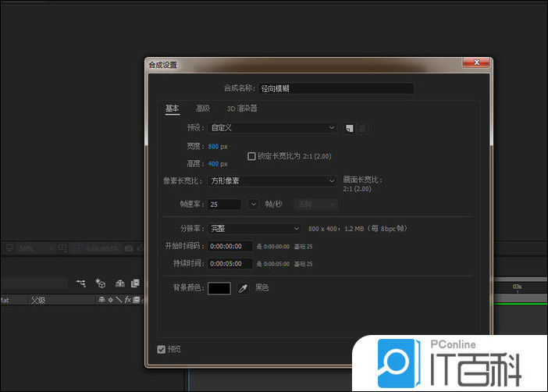Switch to the 高级 tab

pos(202,109)
